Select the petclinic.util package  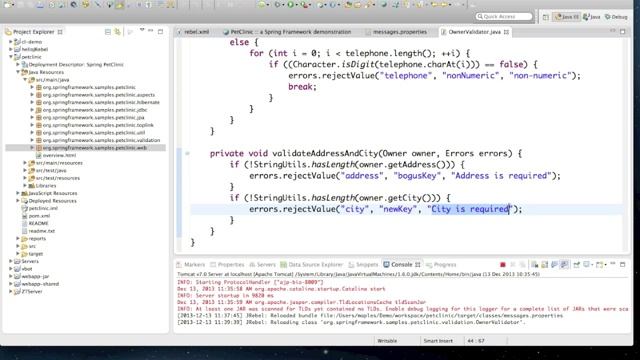coord(93,133)
